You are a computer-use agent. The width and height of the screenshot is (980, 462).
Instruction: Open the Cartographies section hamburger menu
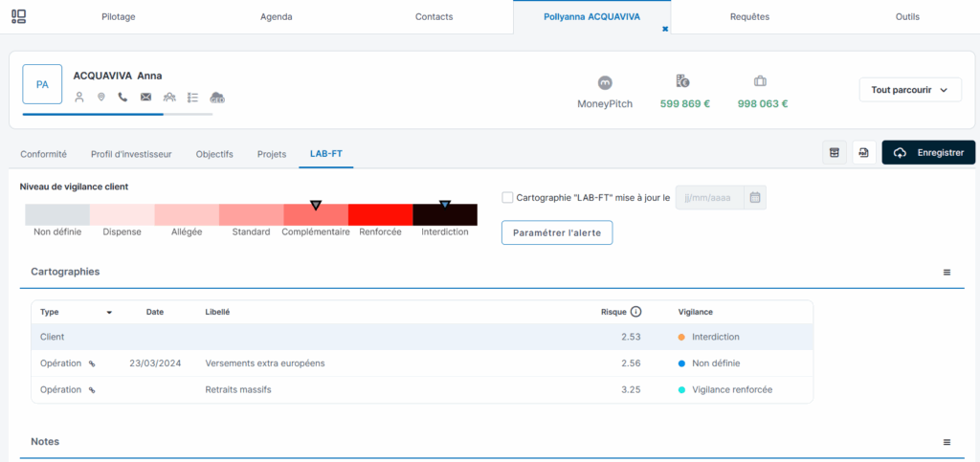[x=947, y=273]
